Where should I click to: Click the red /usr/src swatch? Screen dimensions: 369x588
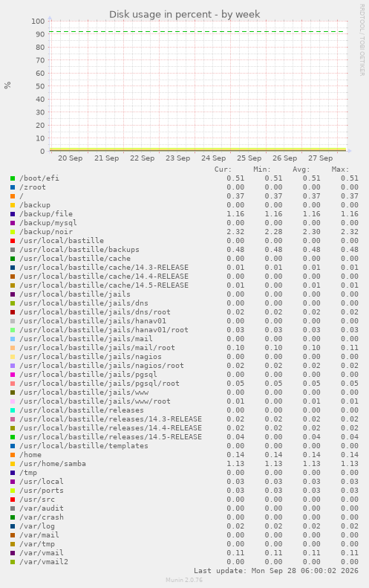click(x=13, y=500)
